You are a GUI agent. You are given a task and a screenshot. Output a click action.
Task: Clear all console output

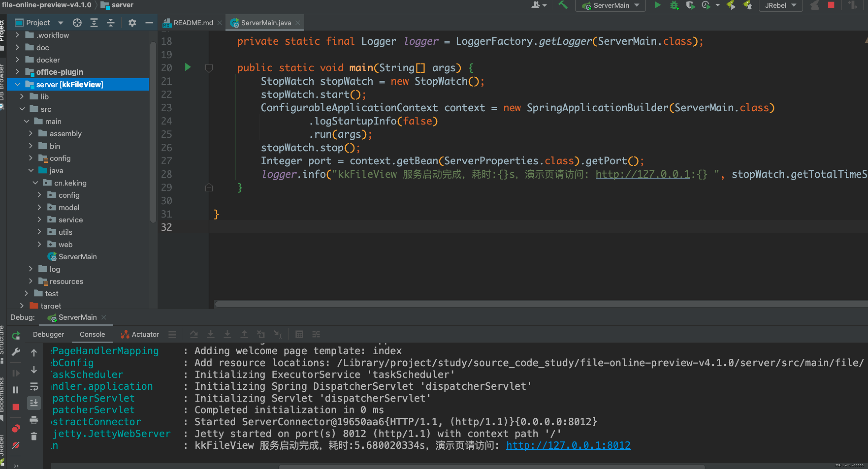coord(34,436)
